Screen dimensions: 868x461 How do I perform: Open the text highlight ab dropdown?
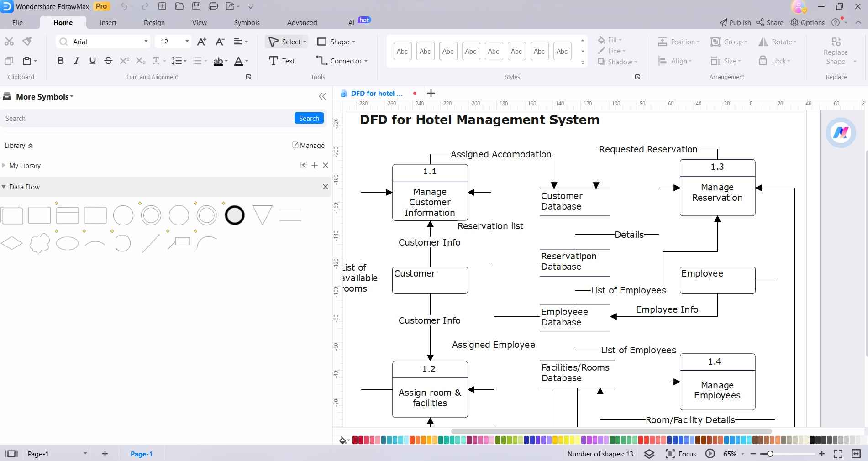point(221,61)
